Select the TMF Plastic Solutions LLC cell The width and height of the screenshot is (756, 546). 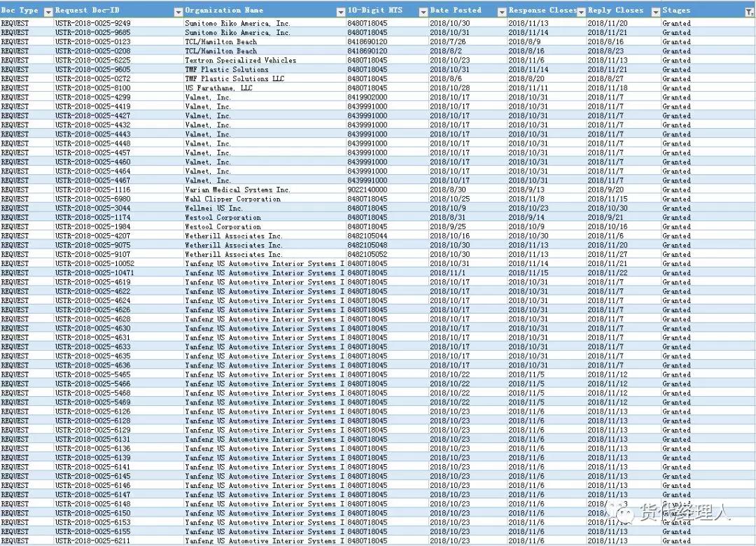pos(265,78)
